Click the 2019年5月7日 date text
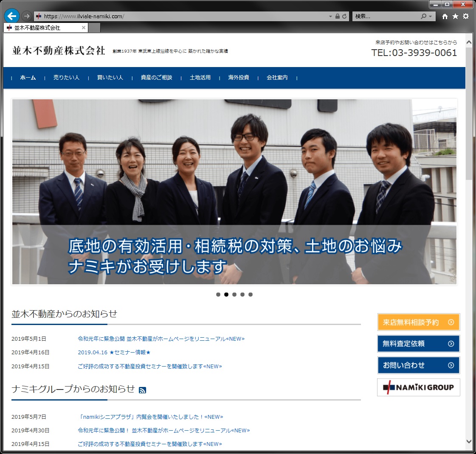The width and height of the screenshot is (476, 454). point(29,417)
